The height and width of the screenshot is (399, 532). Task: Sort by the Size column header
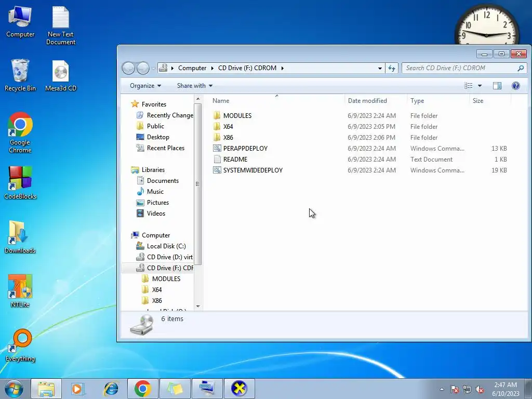coord(490,101)
